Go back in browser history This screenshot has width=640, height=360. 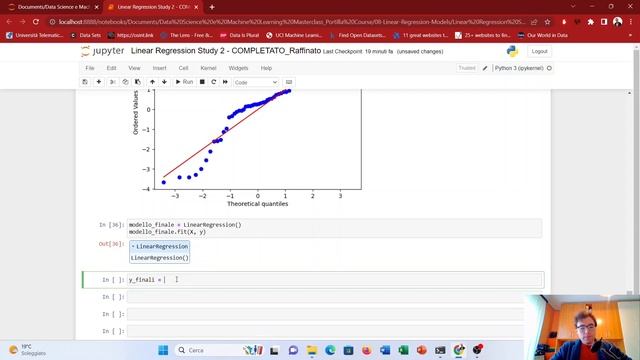point(9,22)
